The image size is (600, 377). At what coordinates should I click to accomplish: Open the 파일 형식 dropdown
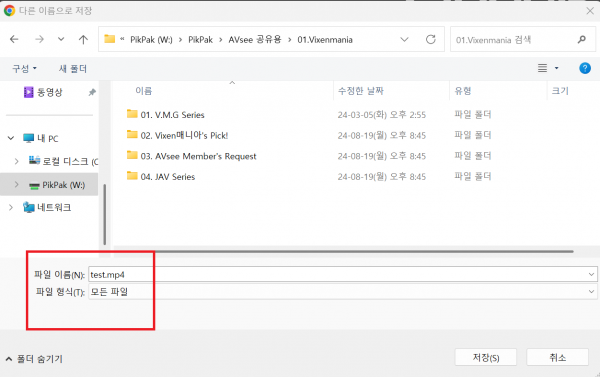pyautogui.click(x=342, y=292)
